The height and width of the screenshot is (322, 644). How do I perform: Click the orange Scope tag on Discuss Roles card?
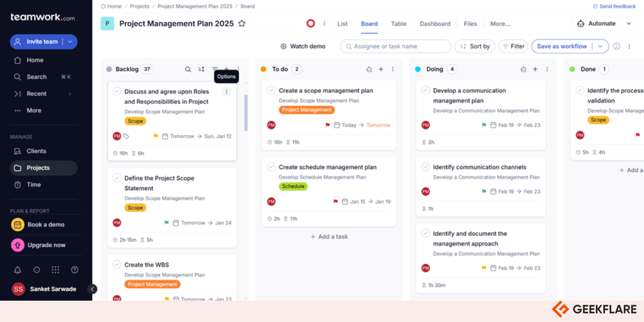point(135,121)
